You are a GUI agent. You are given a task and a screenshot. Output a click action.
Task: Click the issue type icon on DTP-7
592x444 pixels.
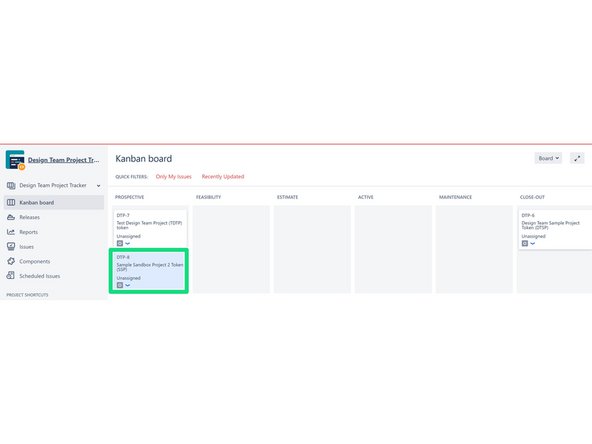pos(120,243)
